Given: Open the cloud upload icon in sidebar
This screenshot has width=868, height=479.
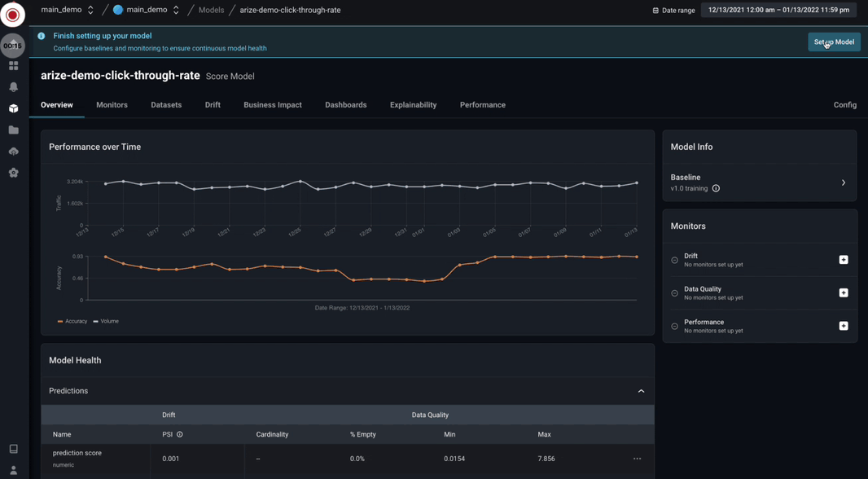Looking at the screenshot, I should click(13, 152).
